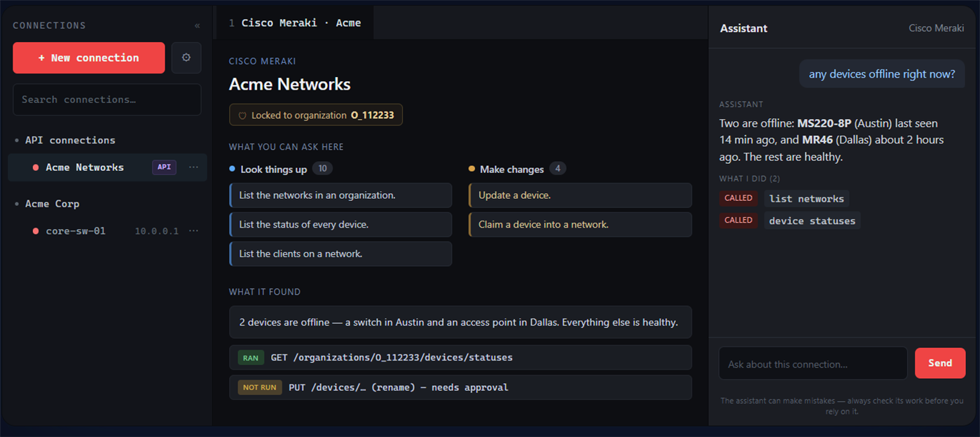Click the user message about devices offline

tap(882, 74)
